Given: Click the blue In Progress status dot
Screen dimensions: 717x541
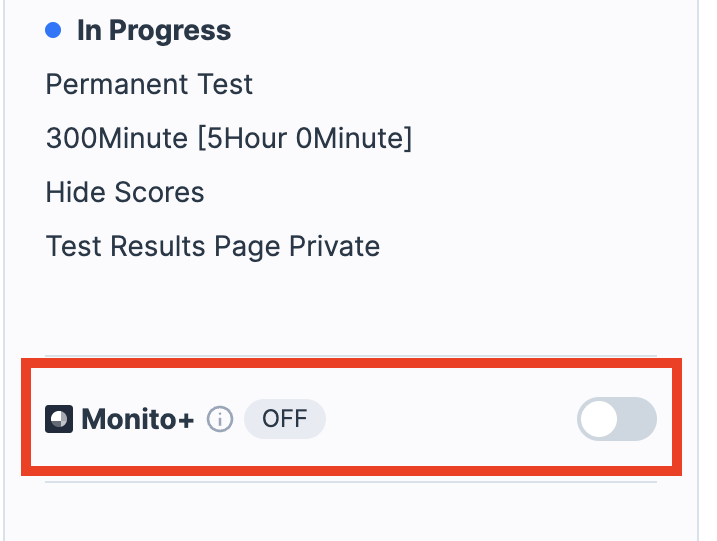Looking at the screenshot, I should coord(54,31).
